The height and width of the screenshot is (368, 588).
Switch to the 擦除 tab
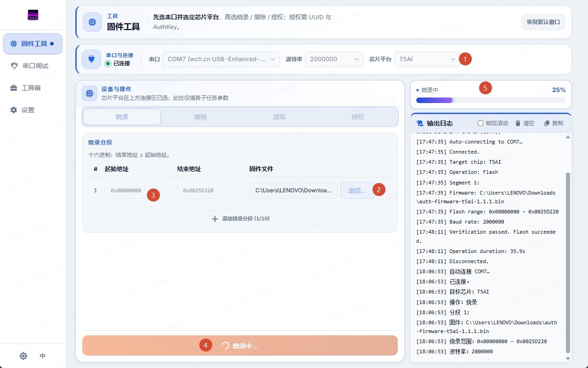201,117
